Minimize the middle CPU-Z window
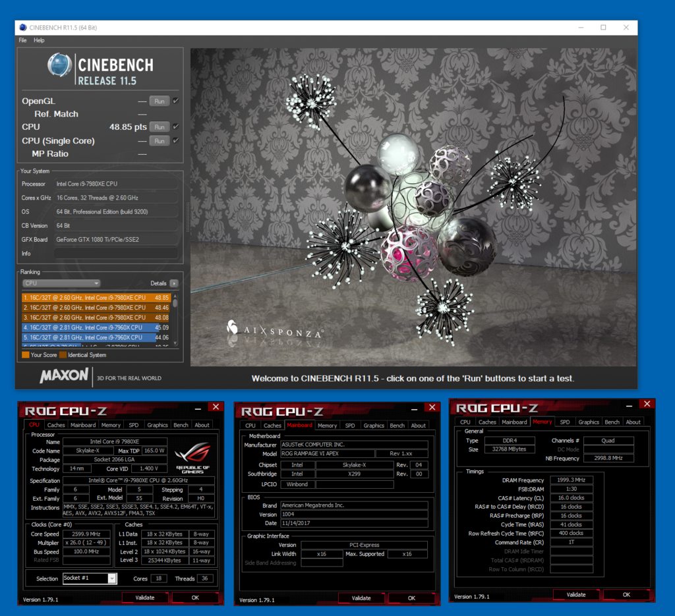 tap(414, 408)
